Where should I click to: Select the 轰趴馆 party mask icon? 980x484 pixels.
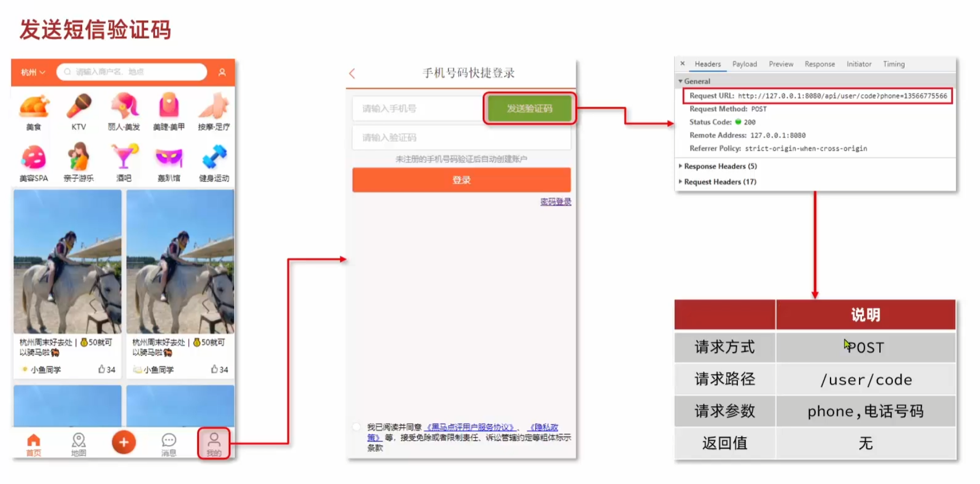(169, 158)
